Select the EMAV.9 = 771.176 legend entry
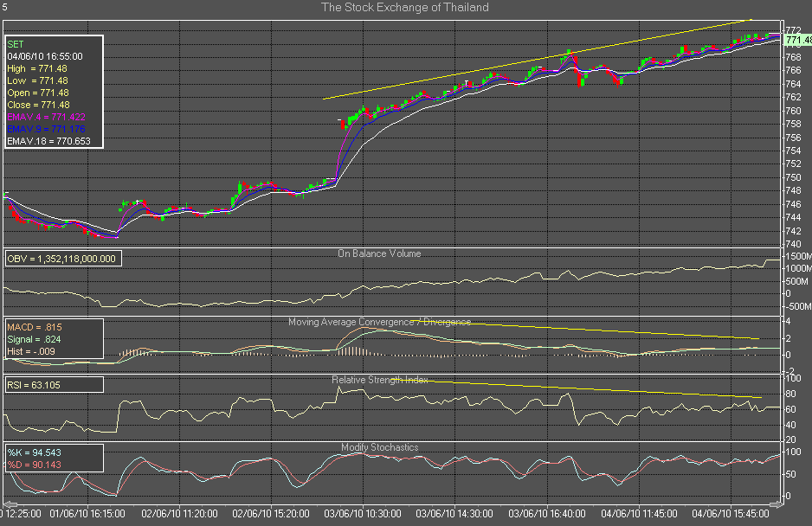 (x=46, y=129)
